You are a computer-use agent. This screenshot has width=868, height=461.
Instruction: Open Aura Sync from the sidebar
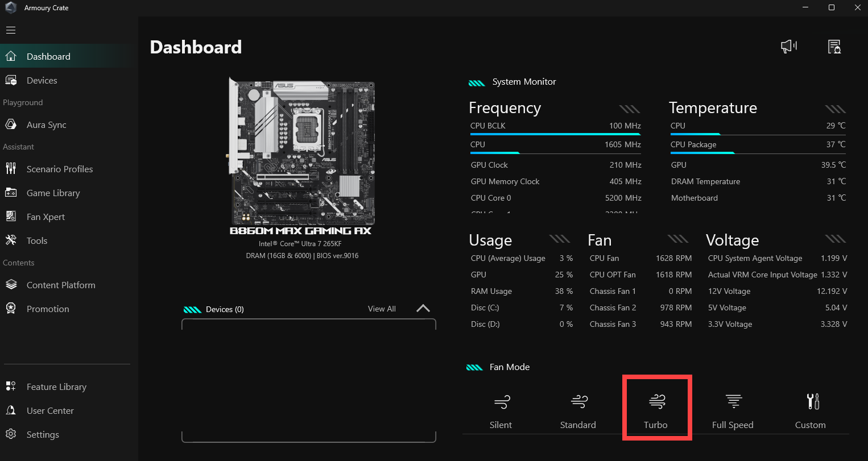click(x=47, y=124)
